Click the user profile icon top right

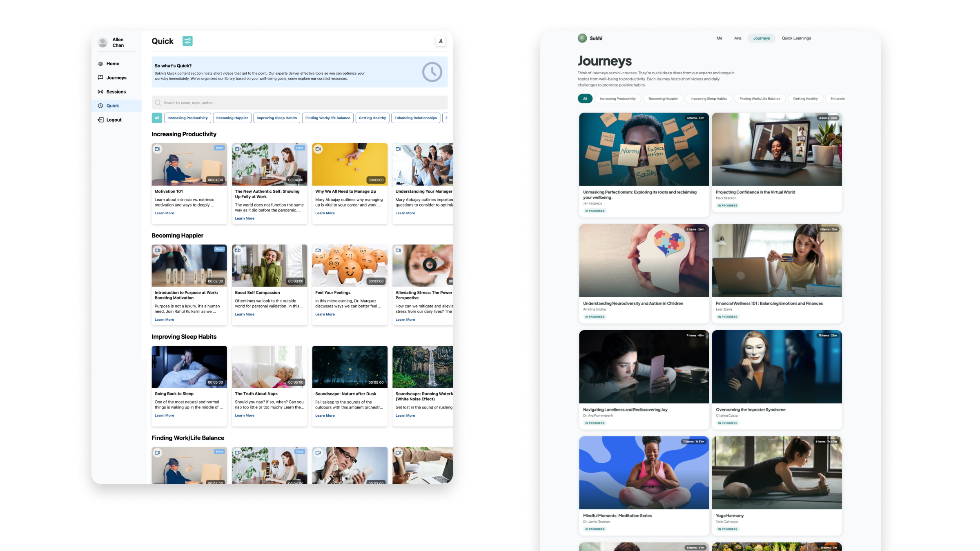pyautogui.click(x=441, y=41)
